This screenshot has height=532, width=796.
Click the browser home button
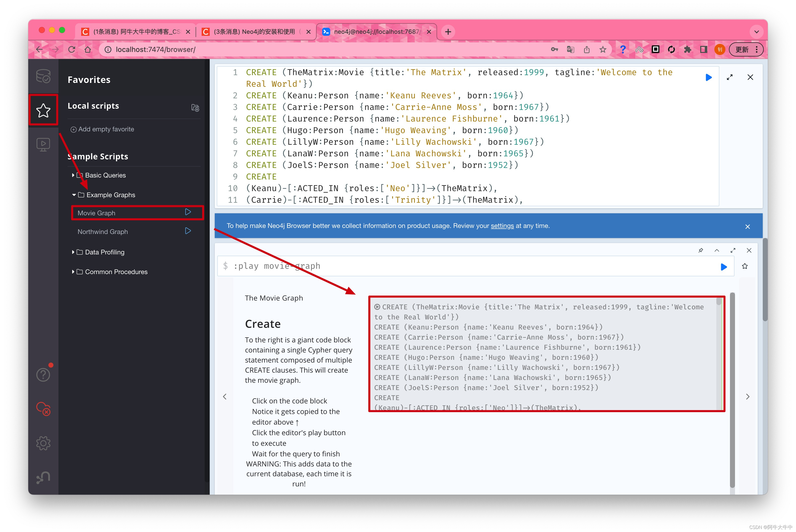[x=88, y=49]
